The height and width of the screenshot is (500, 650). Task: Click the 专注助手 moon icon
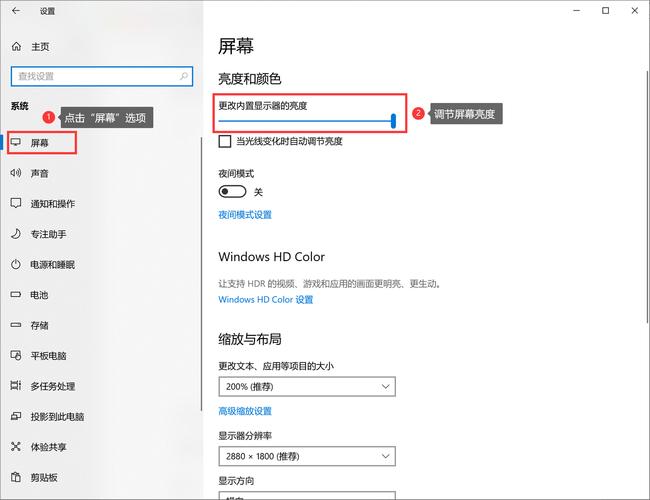point(16,234)
